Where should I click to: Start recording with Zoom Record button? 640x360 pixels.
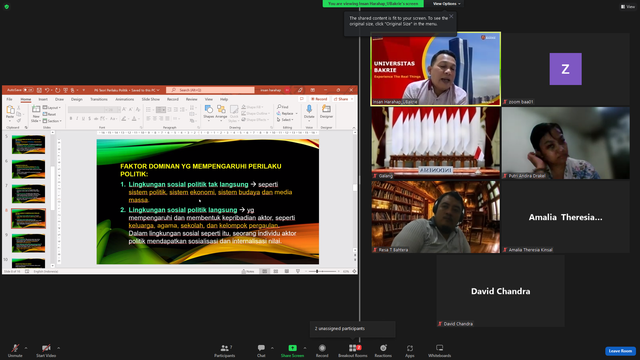point(322,350)
